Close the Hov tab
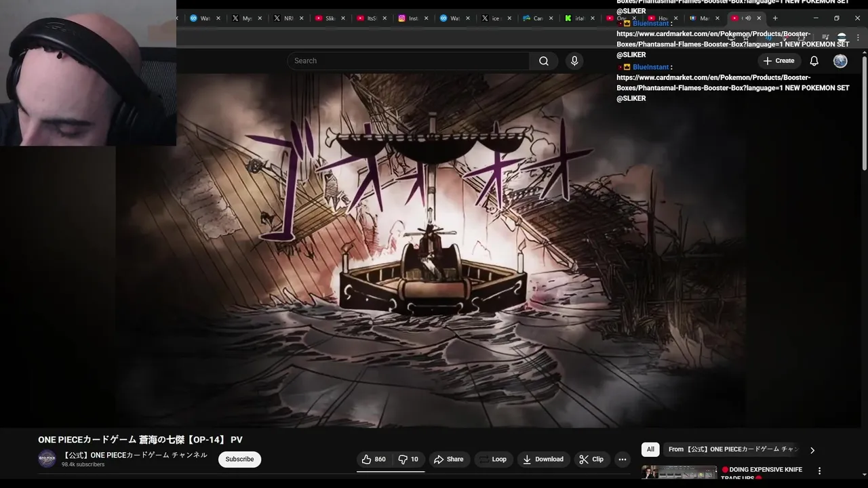The image size is (868, 488). (675, 18)
